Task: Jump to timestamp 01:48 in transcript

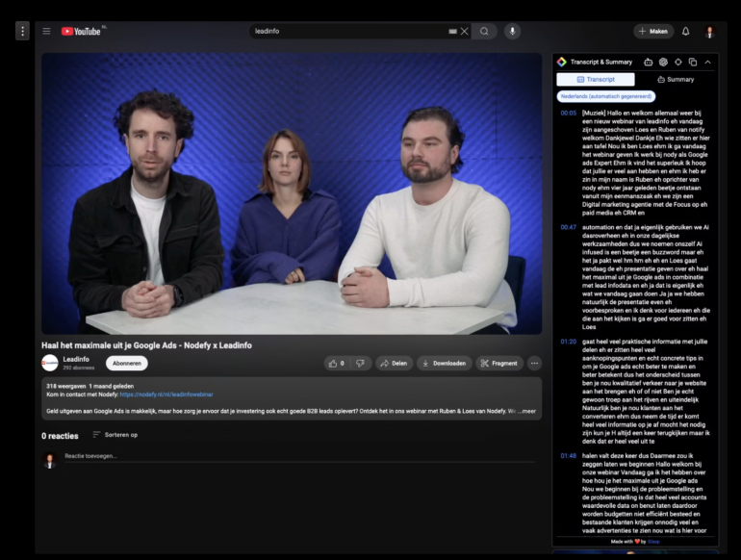Action: [x=569, y=456]
